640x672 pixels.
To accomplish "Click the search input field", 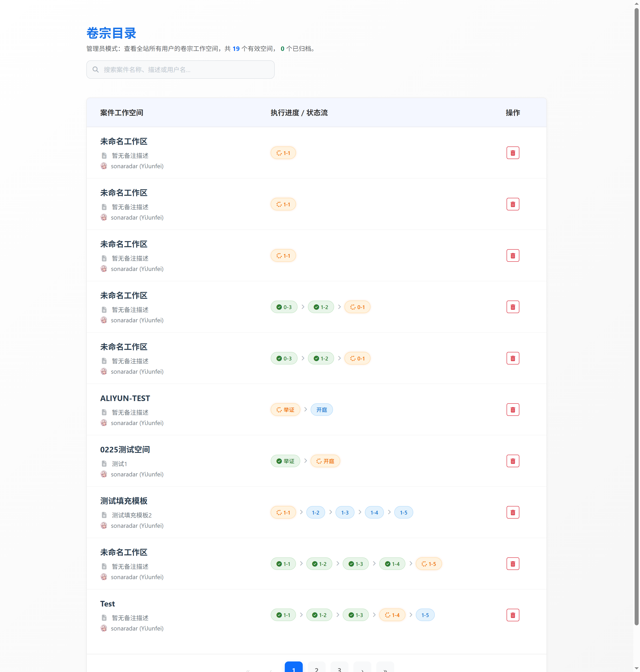I will coord(181,69).
